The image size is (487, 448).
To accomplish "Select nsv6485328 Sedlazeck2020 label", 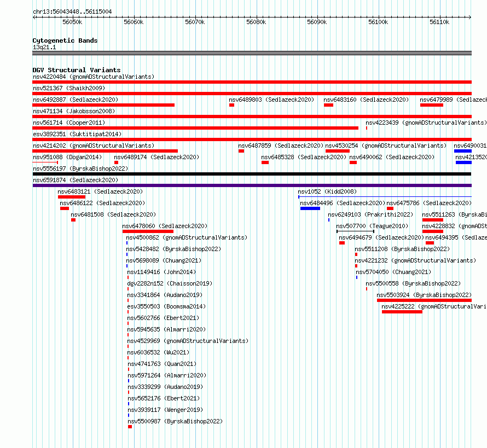I will 304,157.
